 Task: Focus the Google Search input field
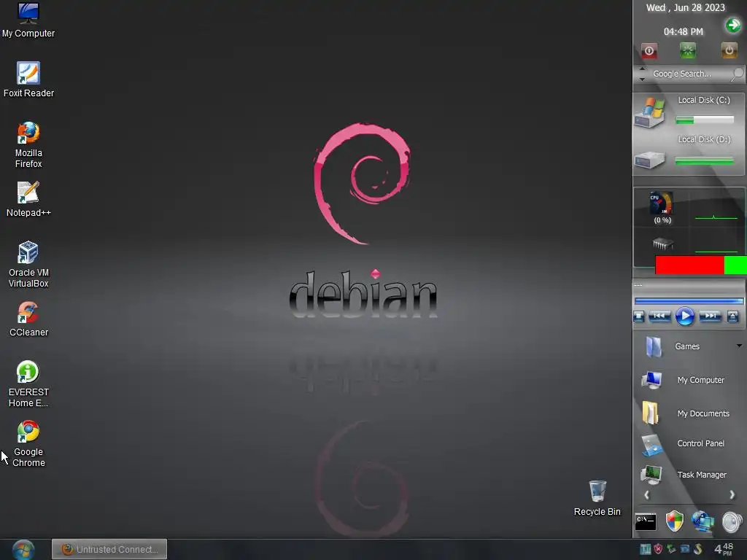click(689, 74)
